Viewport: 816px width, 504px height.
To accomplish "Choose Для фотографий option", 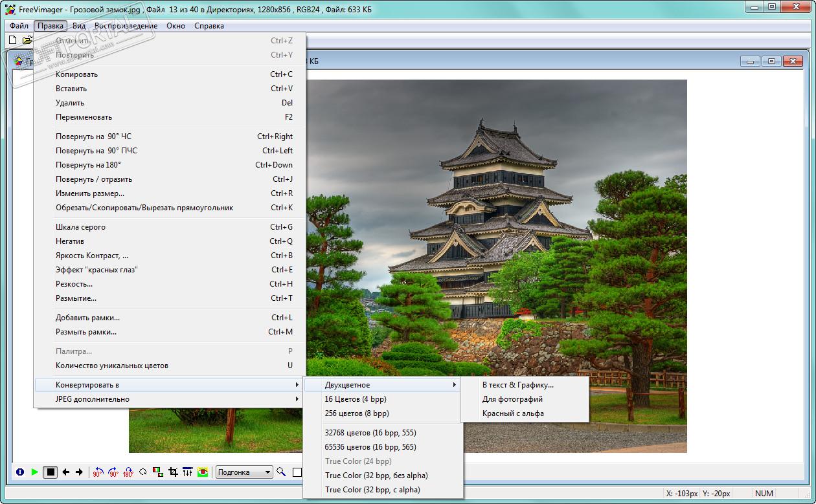I will [x=525, y=399].
